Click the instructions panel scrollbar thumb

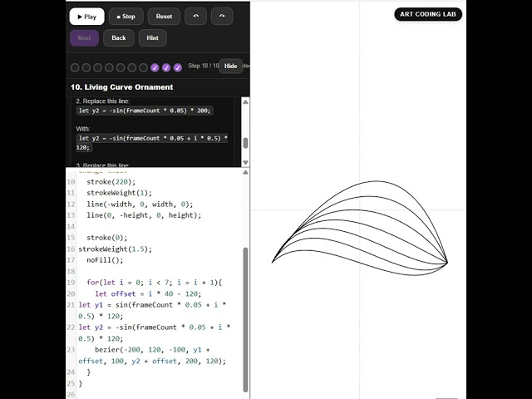[246, 143]
